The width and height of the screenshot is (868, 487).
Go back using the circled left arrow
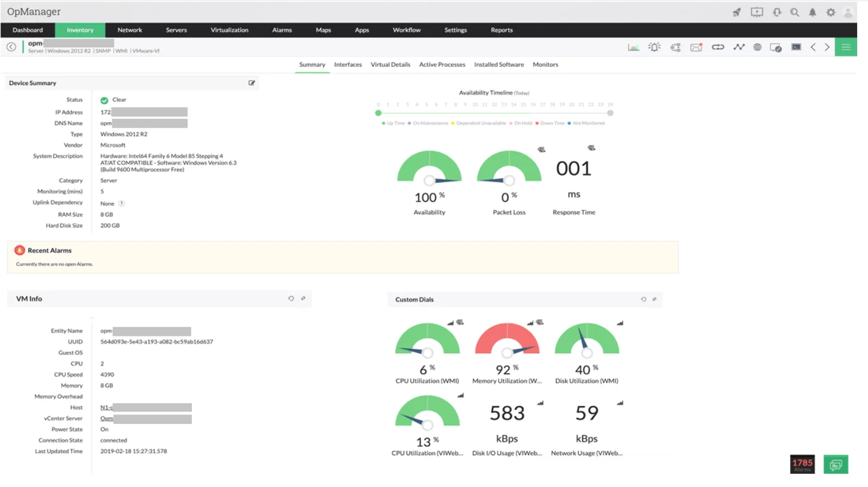click(11, 47)
